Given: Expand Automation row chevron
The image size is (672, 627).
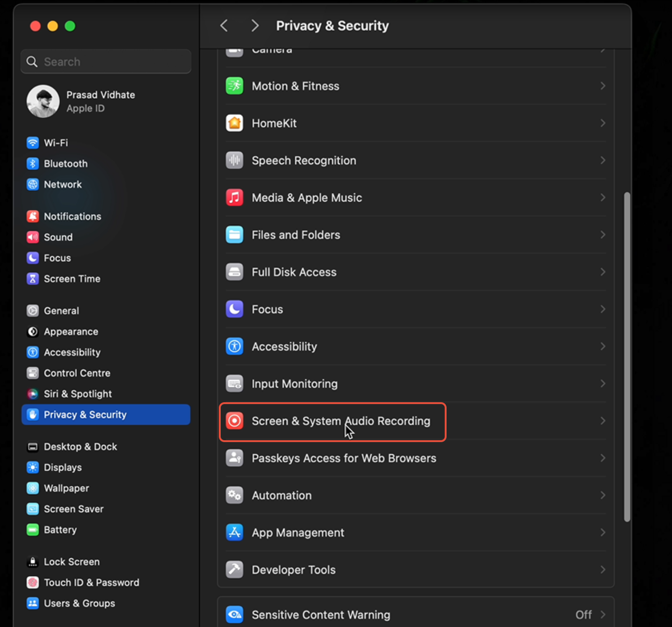Looking at the screenshot, I should coord(602,496).
